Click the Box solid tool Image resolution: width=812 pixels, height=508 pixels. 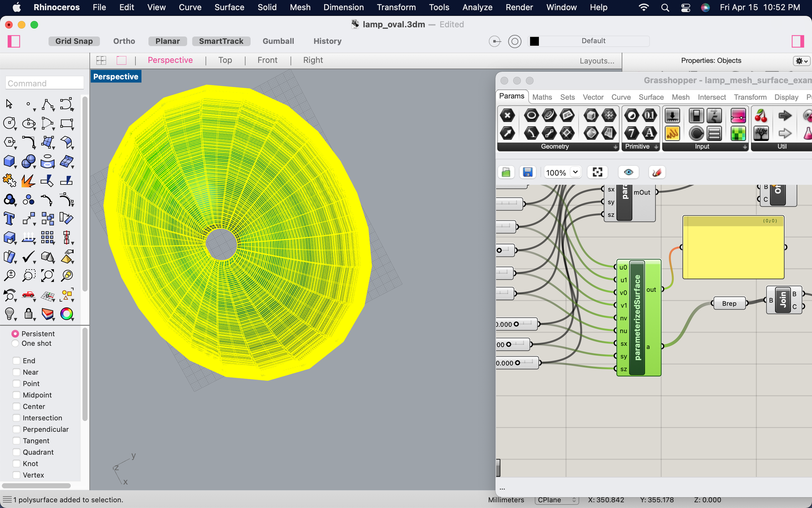pyautogui.click(x=9, y=162)
